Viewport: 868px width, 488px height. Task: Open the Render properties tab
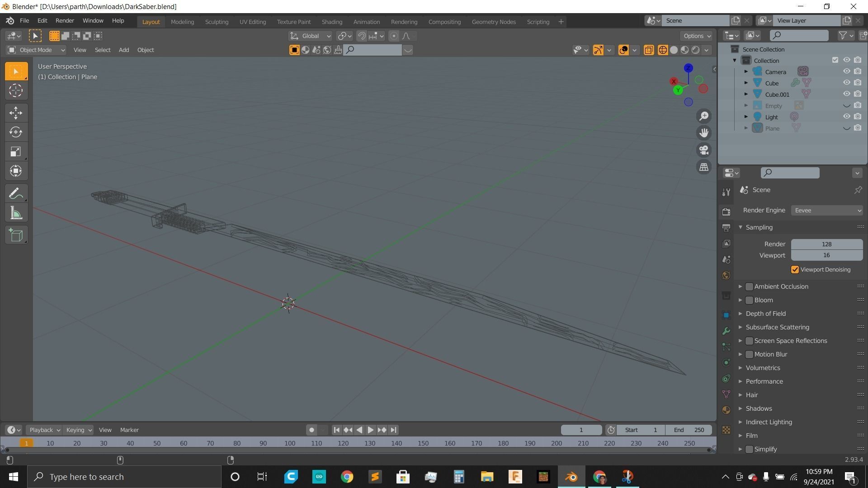[x=726, y=211]
